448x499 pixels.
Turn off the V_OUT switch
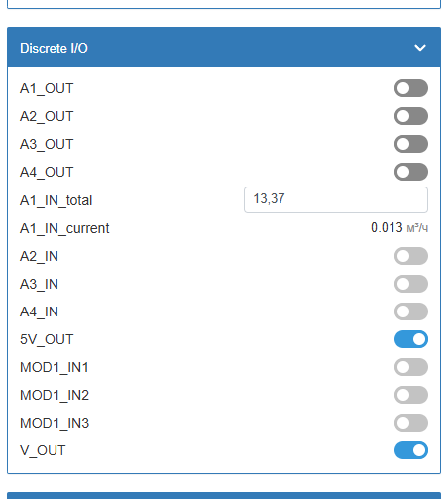click(x=411, y=450)
